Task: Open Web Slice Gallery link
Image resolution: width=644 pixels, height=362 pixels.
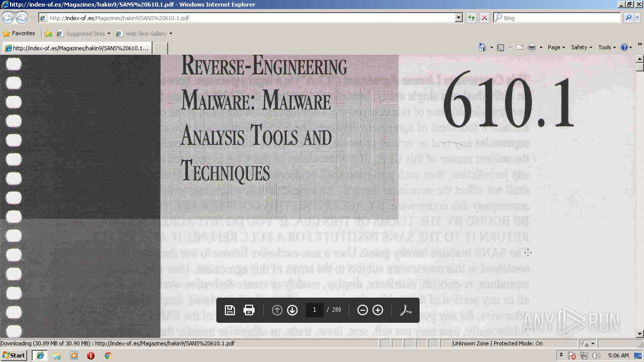Action: coord(141,34)
